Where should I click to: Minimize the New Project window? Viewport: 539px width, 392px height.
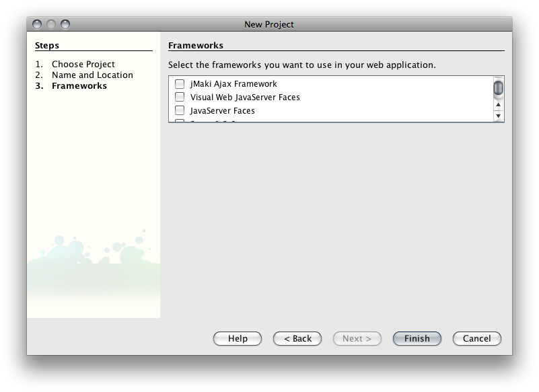click(x=51, y=24)
